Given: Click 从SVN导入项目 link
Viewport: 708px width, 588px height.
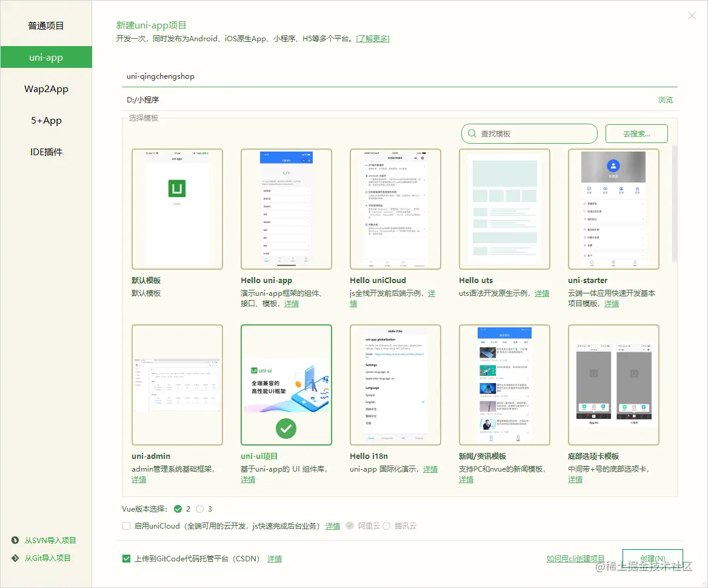Looking at the screenshot, I should point(50,540).
